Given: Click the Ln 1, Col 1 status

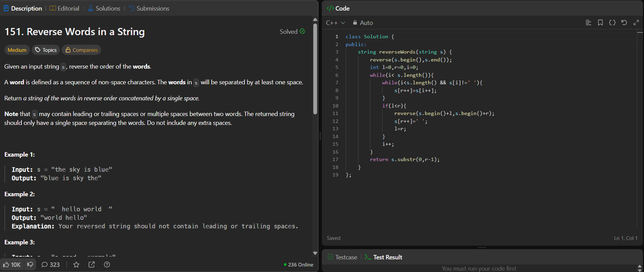Looking at the screenshot, I should [x=626, y=238].
